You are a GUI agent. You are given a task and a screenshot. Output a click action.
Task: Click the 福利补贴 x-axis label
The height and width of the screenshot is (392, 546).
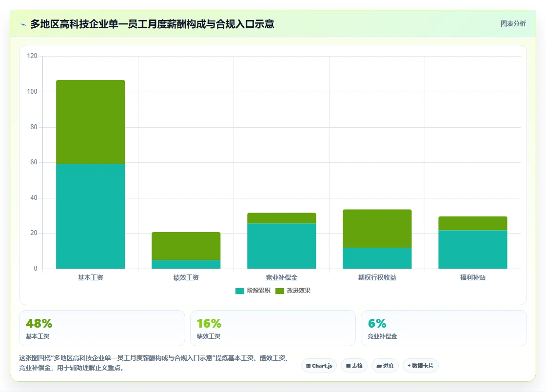coord(473,277)
